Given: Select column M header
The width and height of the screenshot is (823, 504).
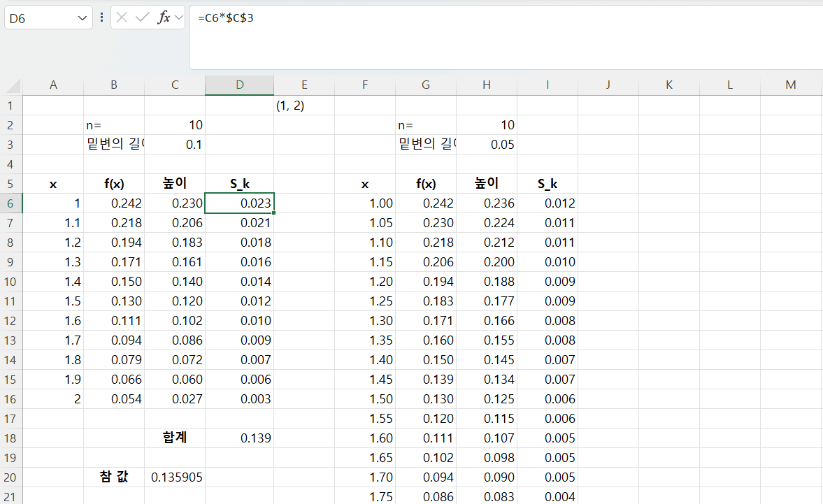Looking at the screenshot, I should coord(790,85).
